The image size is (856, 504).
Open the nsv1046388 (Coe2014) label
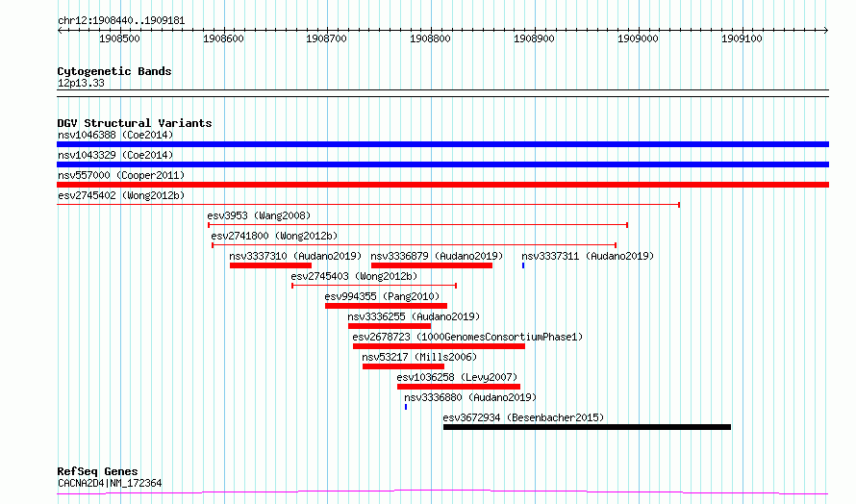(x=115, y=135)
